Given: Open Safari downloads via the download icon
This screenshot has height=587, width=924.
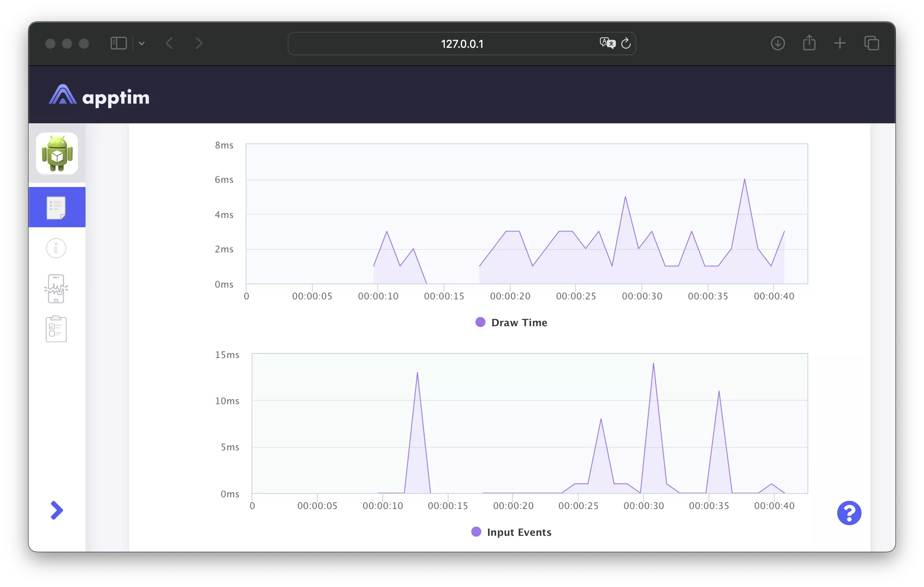Looking at the screenshot, I should coord(777,43).
